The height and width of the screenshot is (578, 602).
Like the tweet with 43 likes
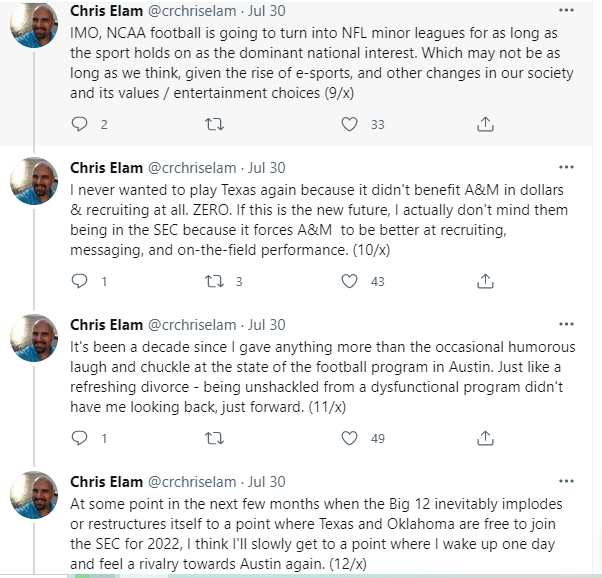point(349,282)
